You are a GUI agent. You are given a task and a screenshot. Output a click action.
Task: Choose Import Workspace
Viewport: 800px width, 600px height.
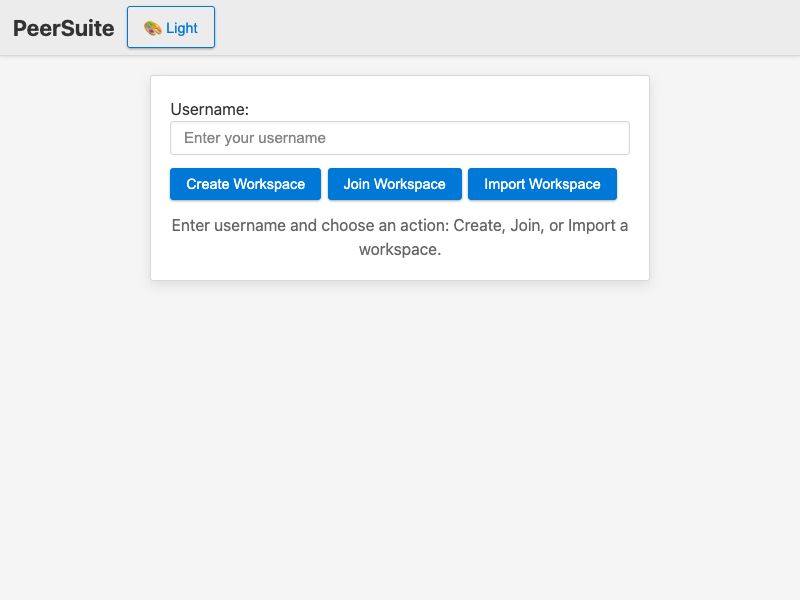tap(542, 184)
